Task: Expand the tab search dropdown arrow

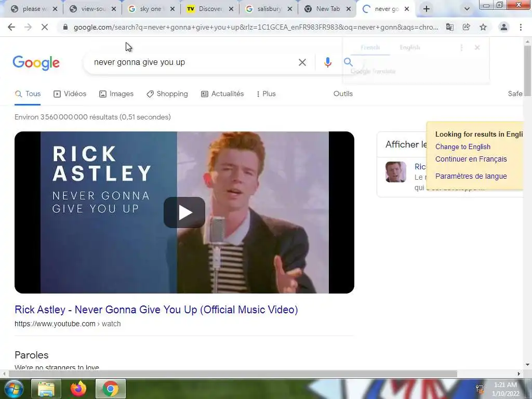Action: pos(467,9)
